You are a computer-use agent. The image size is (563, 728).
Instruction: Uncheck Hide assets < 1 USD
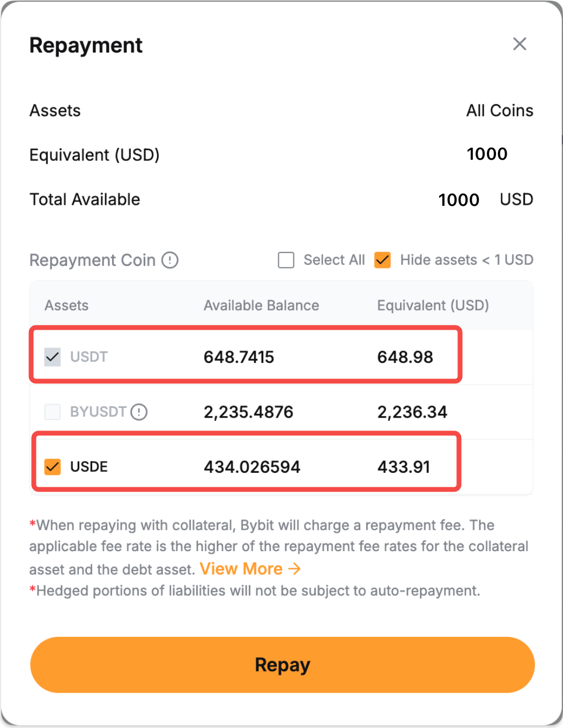point(382,260)
